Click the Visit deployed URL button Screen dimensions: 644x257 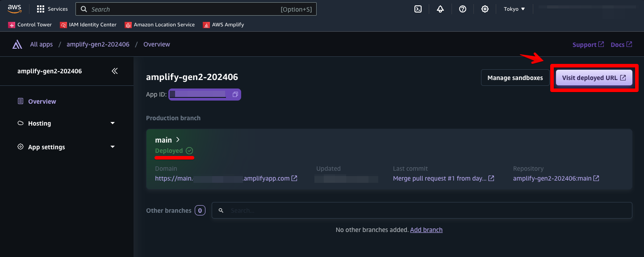tap(594, 78)
